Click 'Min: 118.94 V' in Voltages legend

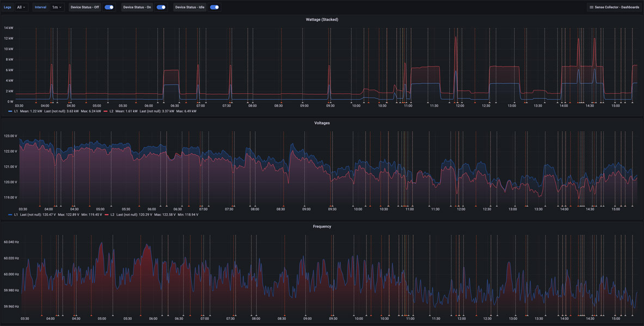[188, 214]
